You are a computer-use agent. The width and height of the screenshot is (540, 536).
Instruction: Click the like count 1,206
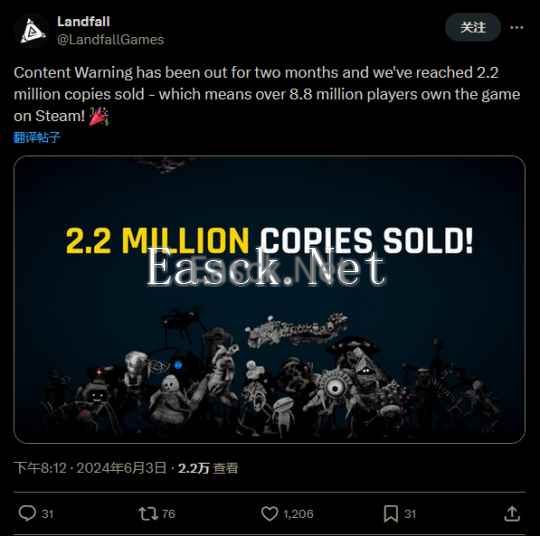pos(298,514)
